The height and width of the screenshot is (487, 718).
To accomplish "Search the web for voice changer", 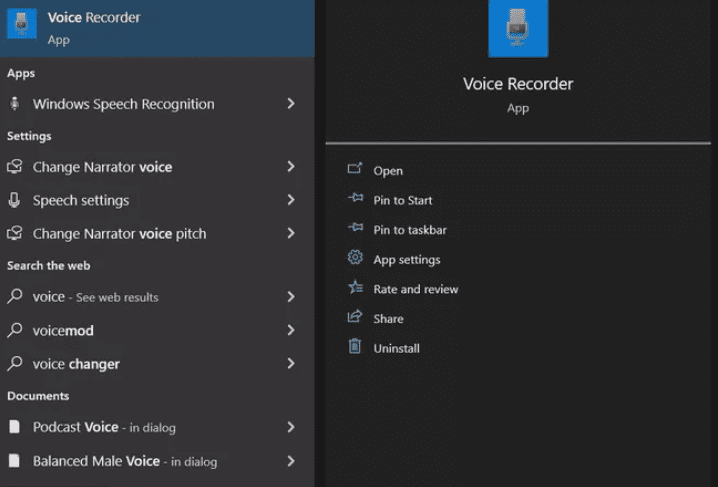I will [76, 364].
